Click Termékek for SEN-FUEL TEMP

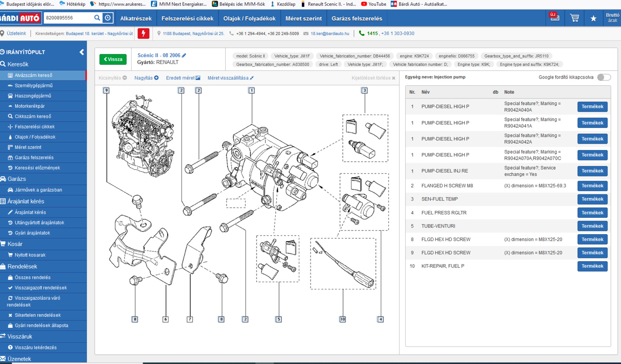click(x=592, y=199)
